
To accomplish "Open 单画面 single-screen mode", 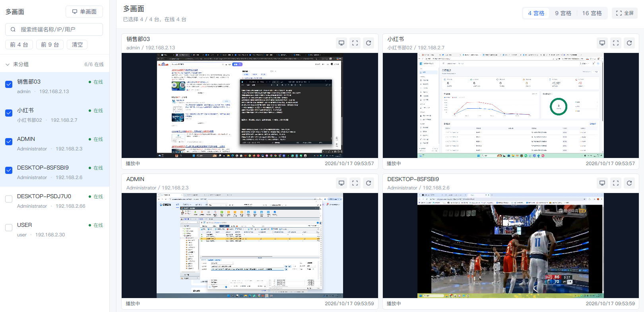I will [x=84, y=12].
